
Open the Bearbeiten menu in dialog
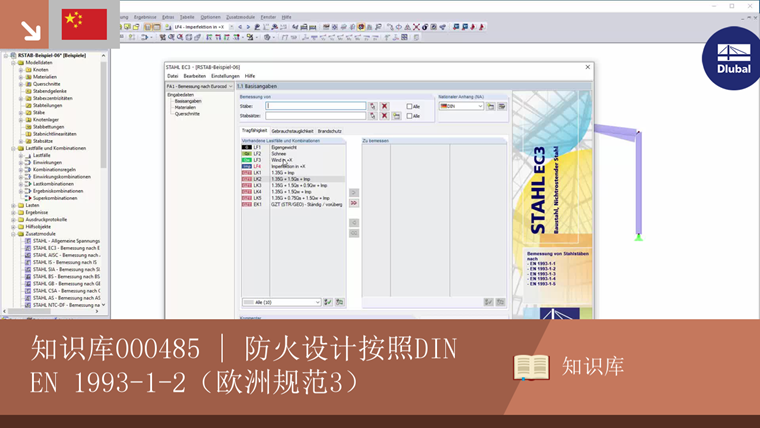pyautogui.click(x=194, y=76)
